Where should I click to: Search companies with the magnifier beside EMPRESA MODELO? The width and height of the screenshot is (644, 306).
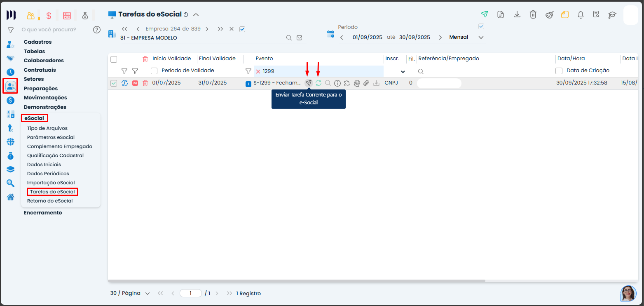tap(289, 38)
